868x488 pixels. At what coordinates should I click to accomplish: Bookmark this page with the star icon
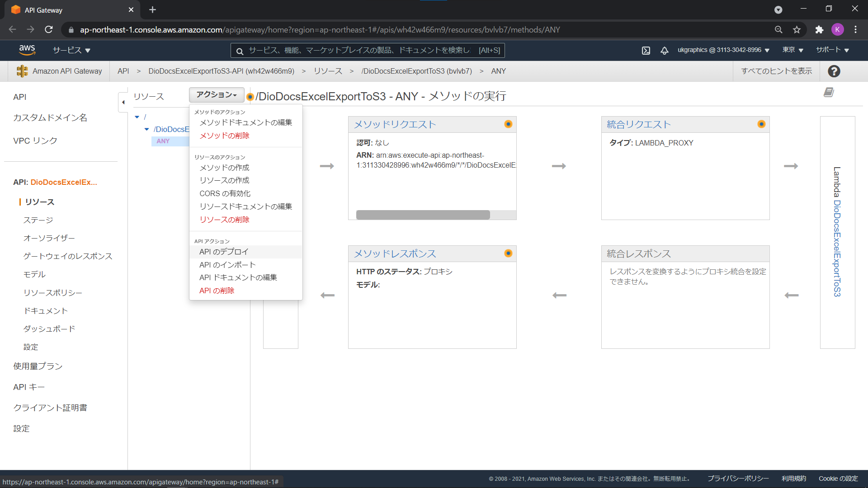[x=797, y=30]
